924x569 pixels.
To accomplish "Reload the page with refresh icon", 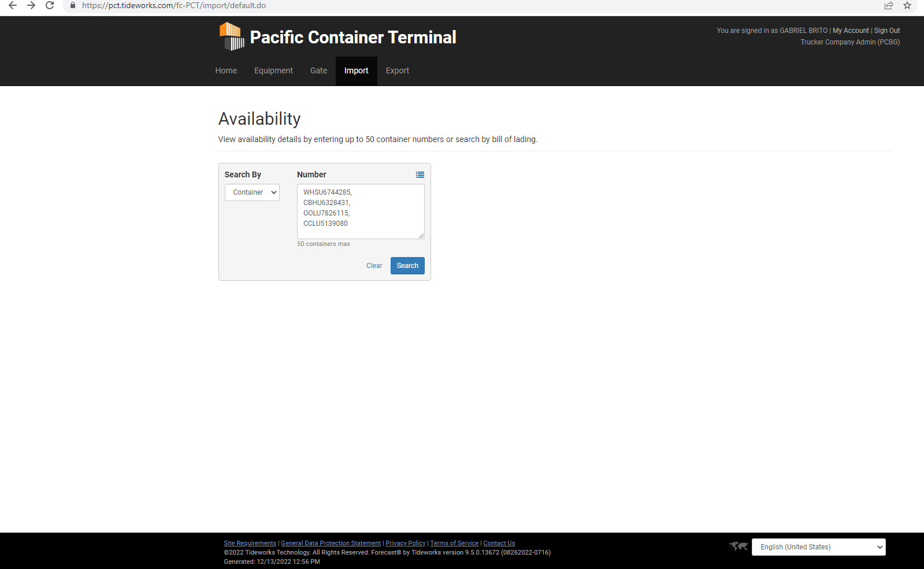I will (50, 5).
